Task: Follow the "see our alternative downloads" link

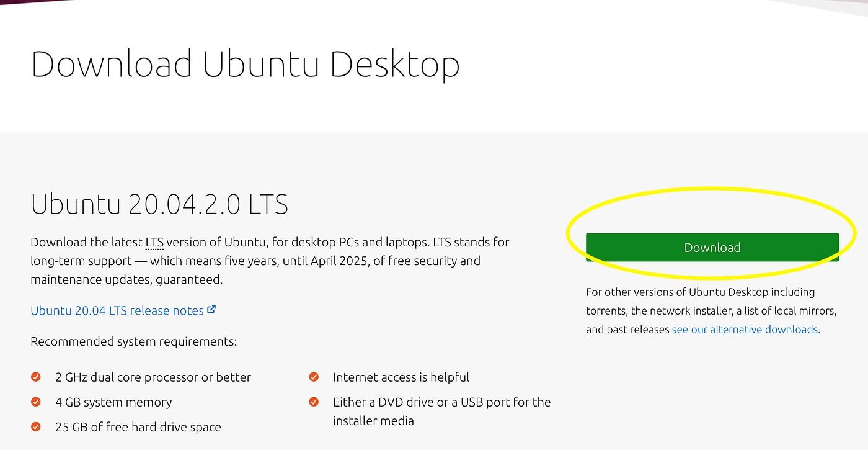Action: tap(744, 329)
